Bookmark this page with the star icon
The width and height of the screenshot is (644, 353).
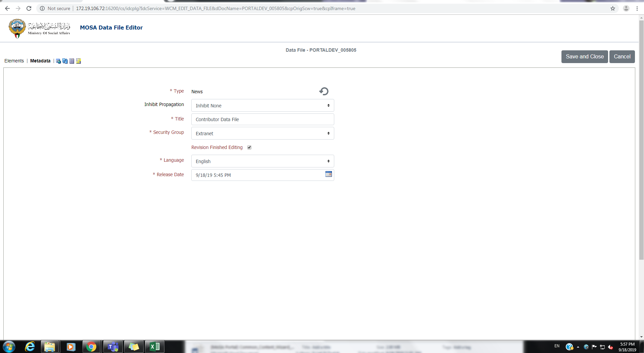coord(613,8)
